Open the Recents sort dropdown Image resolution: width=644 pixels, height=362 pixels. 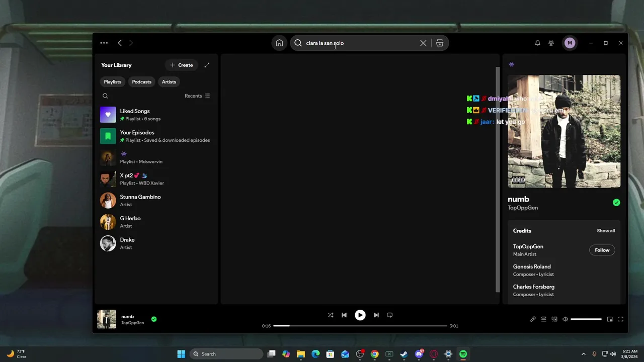[197, 96]
